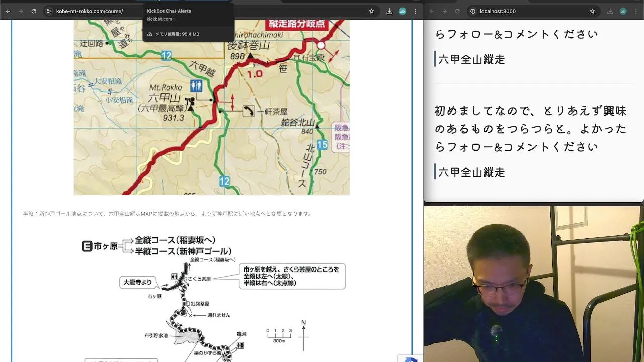Click route 12 marker at top of map
The width and height of the screenshot is (644, 362).
click(x=166, y=56)
